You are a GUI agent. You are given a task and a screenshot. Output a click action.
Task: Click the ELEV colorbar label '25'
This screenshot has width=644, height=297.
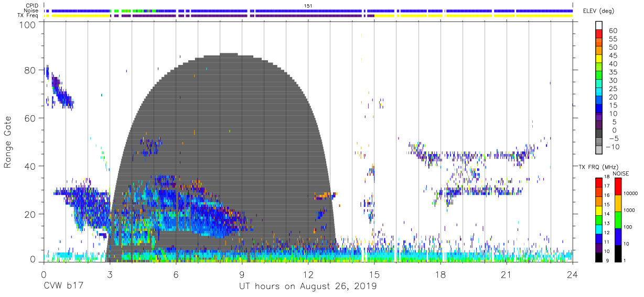coord(612,89)
